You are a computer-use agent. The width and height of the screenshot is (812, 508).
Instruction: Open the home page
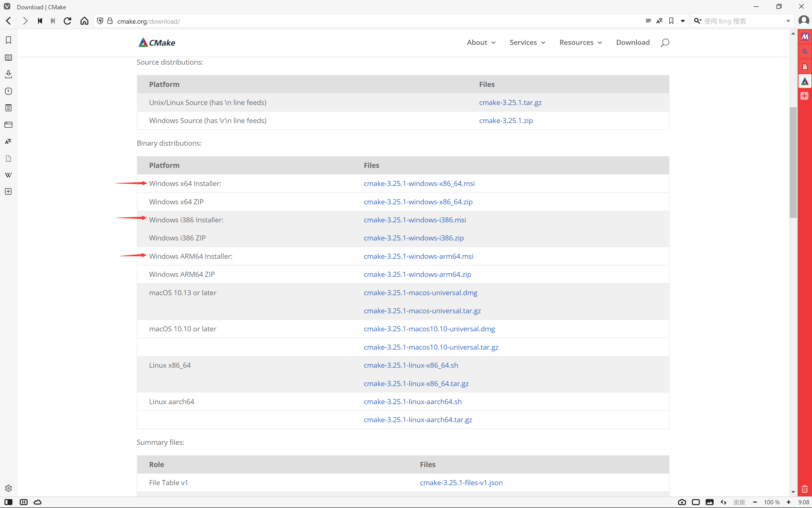84,21
